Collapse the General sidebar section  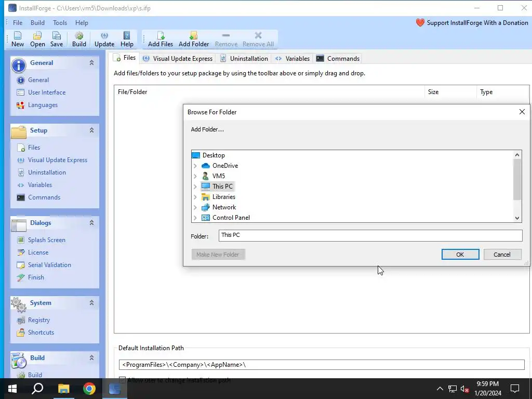click(x=91, y=63)
